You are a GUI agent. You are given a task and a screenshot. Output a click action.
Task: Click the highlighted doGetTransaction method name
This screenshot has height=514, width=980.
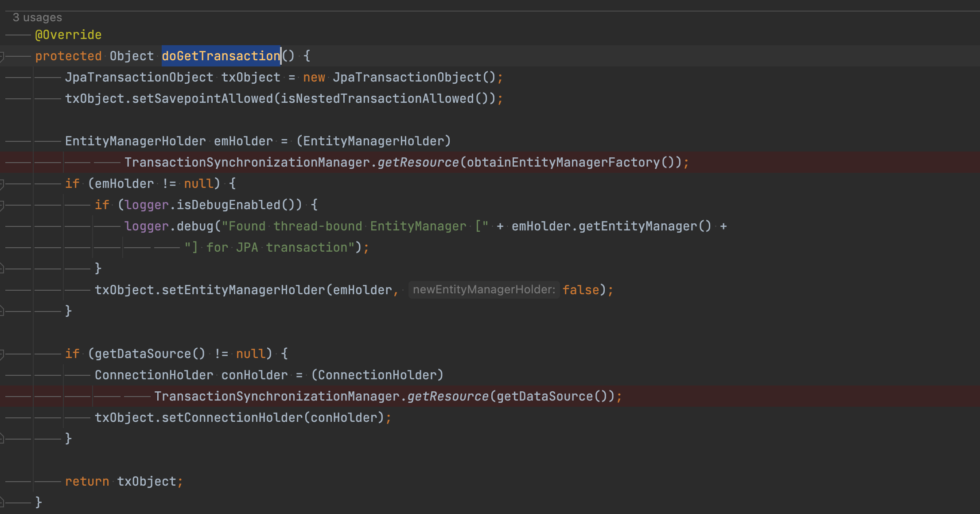click(x=221, y=56)
